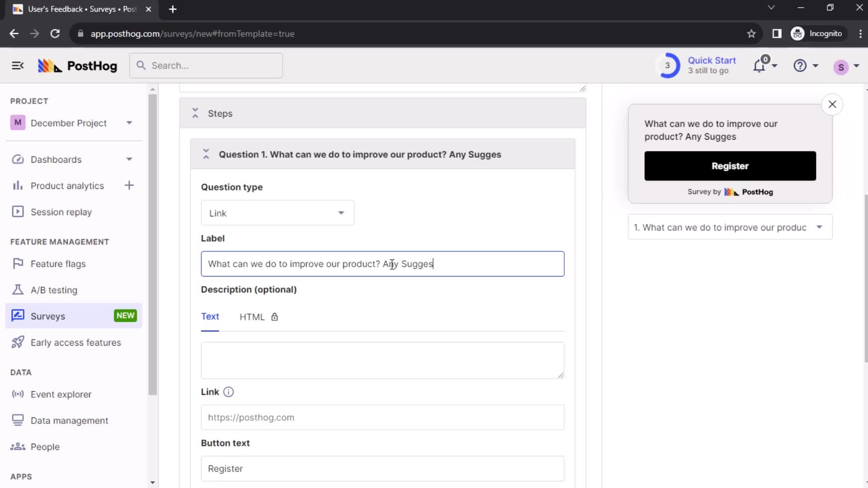The height and width of the screenshot is (488, 868).
Task: Navigate to A/B testing section
Action: [54, 290]
